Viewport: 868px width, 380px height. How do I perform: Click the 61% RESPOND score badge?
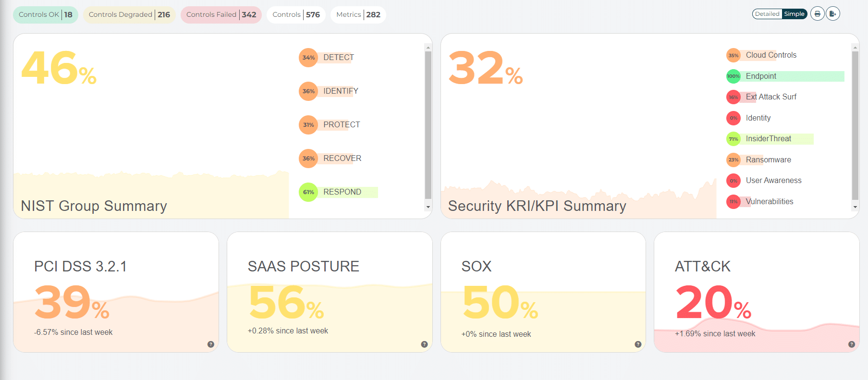pyautogui.click(x=308, y=192)
